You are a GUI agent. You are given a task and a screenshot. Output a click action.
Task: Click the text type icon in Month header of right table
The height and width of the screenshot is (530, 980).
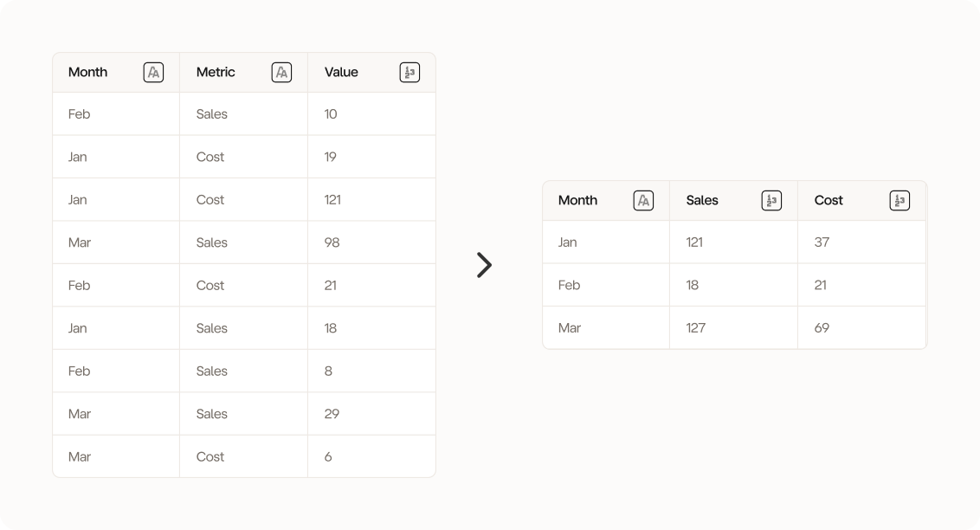pos(643,201)
